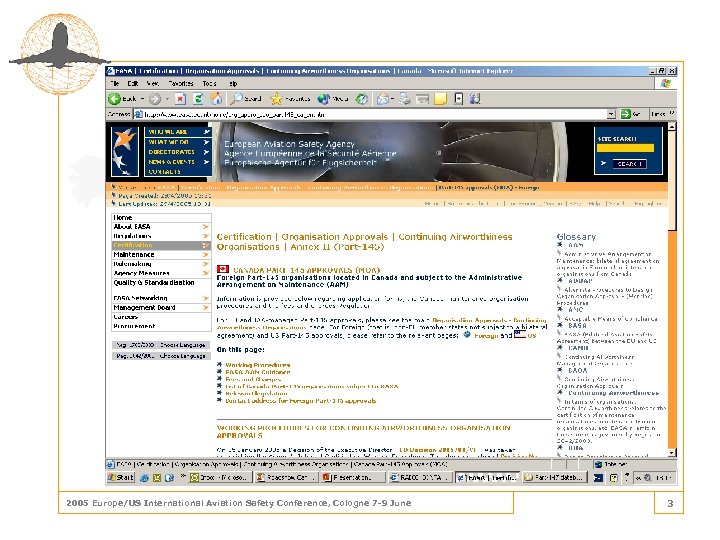Viewport: 720px width, 540px height.
Task: Click the green Go arrow button
Action: click(625, 114)
